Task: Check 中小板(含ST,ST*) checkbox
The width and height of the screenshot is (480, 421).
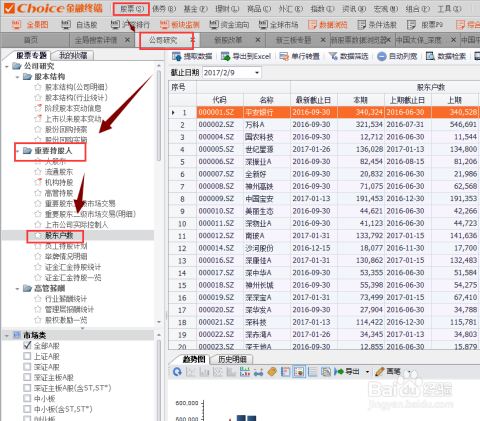Action: tap(27, 409)
